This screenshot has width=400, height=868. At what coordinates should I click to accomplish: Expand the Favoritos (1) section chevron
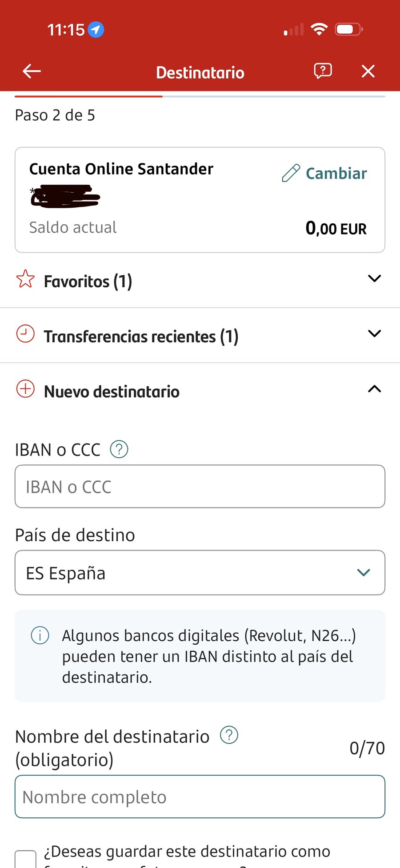375,279
